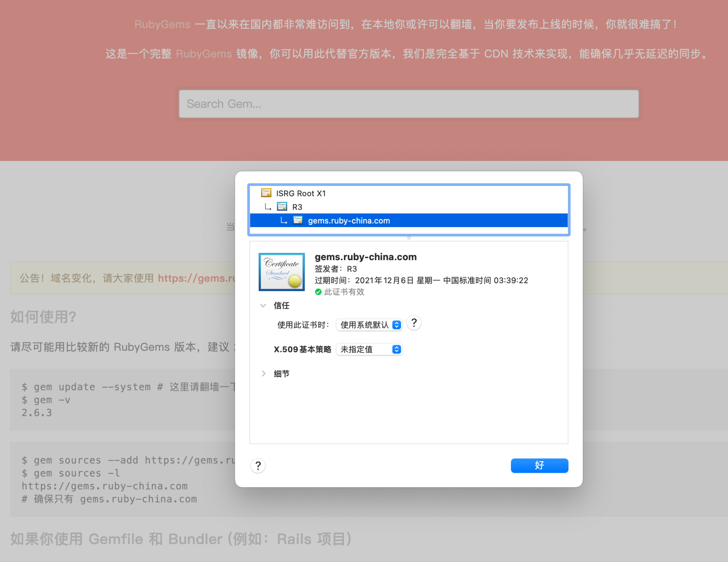Select the R3 intermediate certificate row
Screen dimensions: 728x562
(409, 207)
